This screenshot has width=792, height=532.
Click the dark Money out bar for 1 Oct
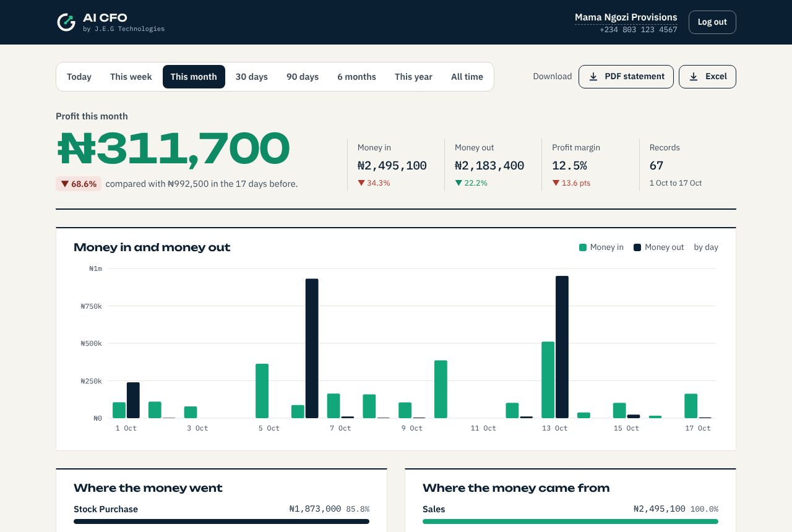pyautogui.click(x=133, y=400)
